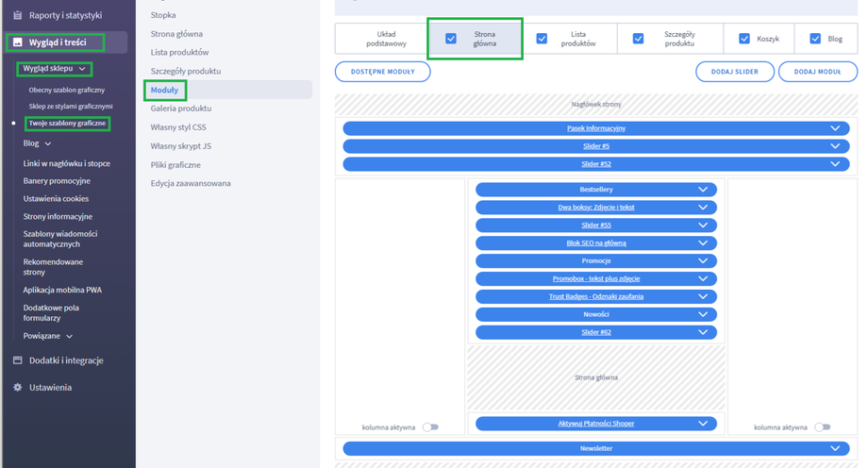This screenshot has width=868, height=468.
Task: Expand the Promocje module chevron
Action: tap(702, 260)
